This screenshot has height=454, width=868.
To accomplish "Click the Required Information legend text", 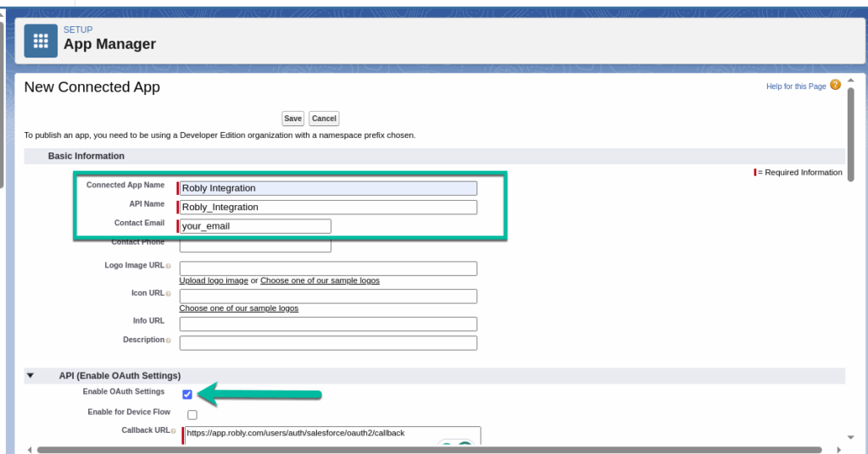I will [x=800, y=173].
